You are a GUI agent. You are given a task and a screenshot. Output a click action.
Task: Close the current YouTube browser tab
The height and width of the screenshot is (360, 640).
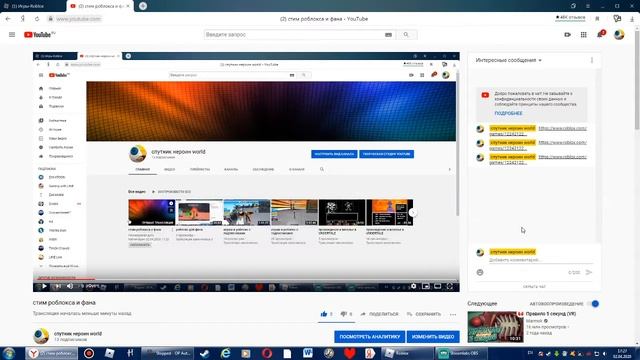[x=128, y=6]
